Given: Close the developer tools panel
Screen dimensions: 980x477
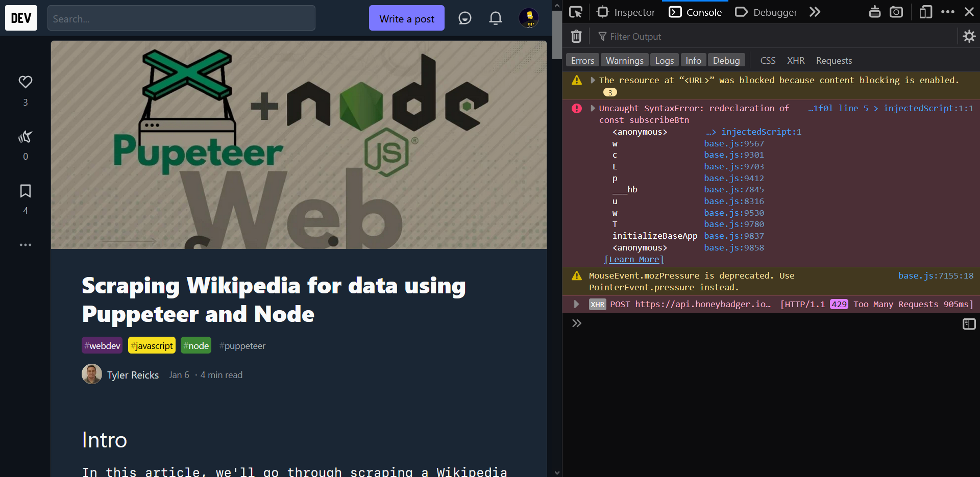Looking at the screenshot, I should point(969,12).
